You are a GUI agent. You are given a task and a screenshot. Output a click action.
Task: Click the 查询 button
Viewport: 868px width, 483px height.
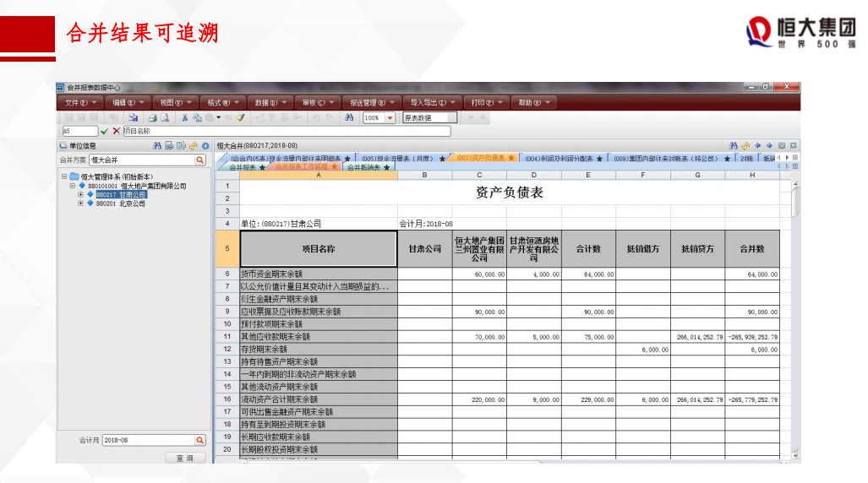[185, 459]
